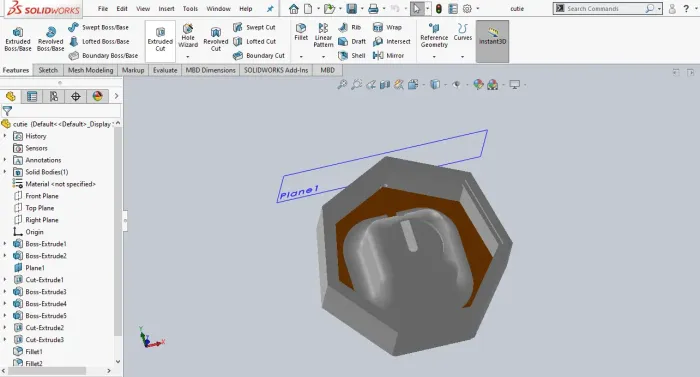Viewport: 700px width, 377px height.
Task: Toggle Hide/Show Items eye icon
Action: [456, 84]
